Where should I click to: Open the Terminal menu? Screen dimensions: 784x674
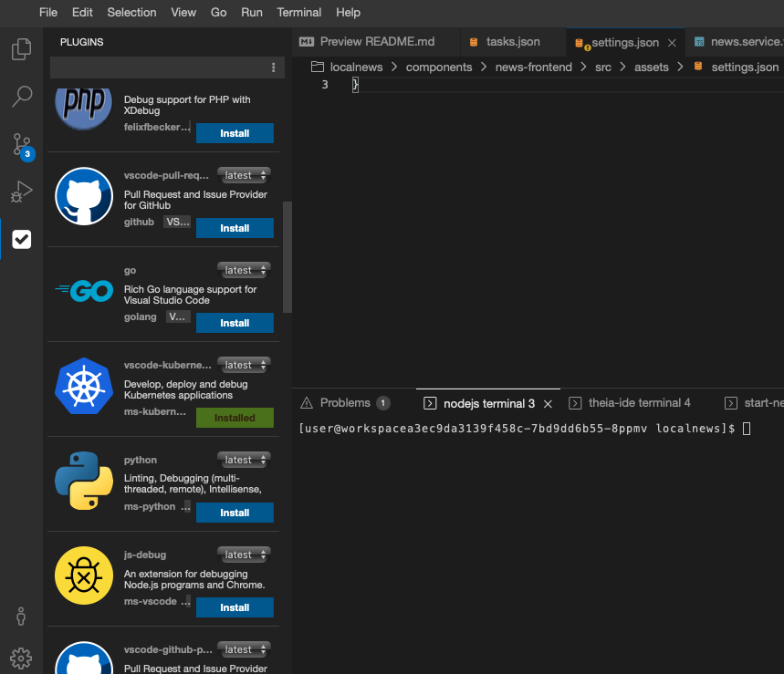[x=299, y=13]
